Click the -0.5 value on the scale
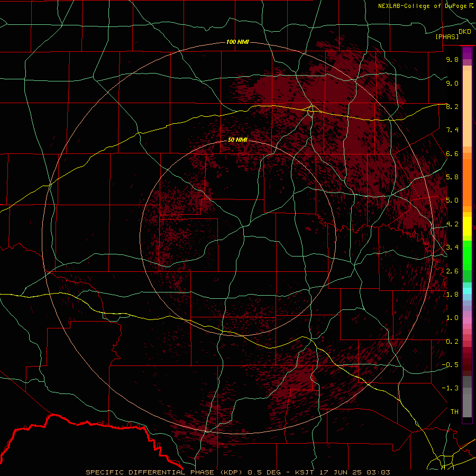This screenshot has height=476, width=476. (x=450, y=364)
